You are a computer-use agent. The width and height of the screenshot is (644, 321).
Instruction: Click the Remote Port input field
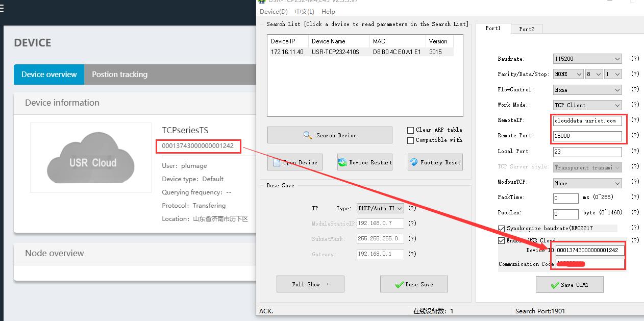point(587,136)
